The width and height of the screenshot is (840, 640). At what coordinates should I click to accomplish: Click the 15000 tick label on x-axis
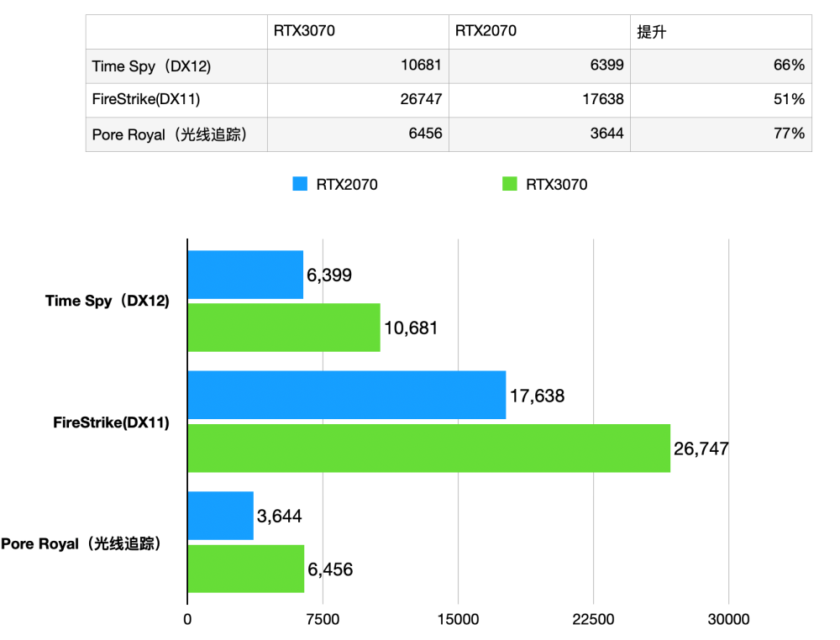[x=458, y=620]
